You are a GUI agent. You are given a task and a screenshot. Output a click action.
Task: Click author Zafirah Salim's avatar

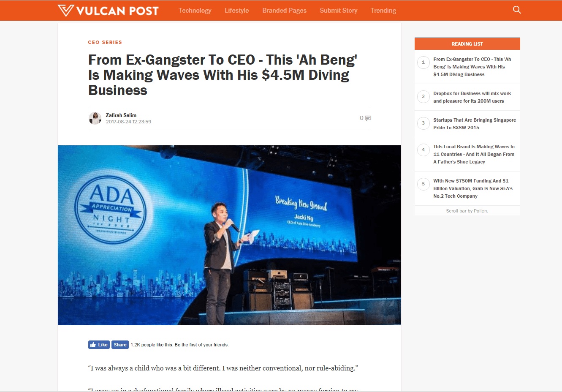click(x=95, y=118)
